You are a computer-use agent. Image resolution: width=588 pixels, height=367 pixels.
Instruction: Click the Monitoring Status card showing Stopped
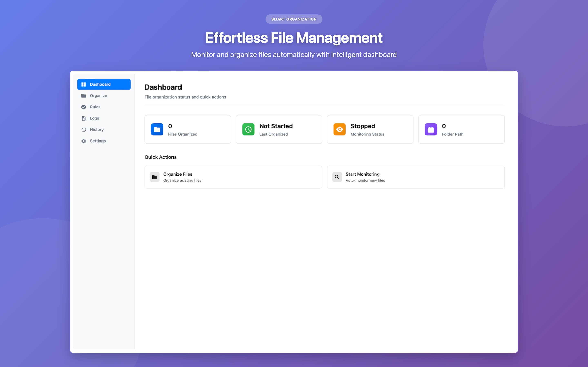370,129
